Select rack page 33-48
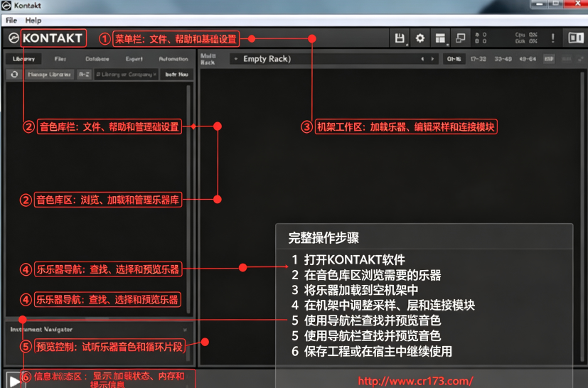The height and width of the screenshot is (388, 588). click(x=503, y=59)
